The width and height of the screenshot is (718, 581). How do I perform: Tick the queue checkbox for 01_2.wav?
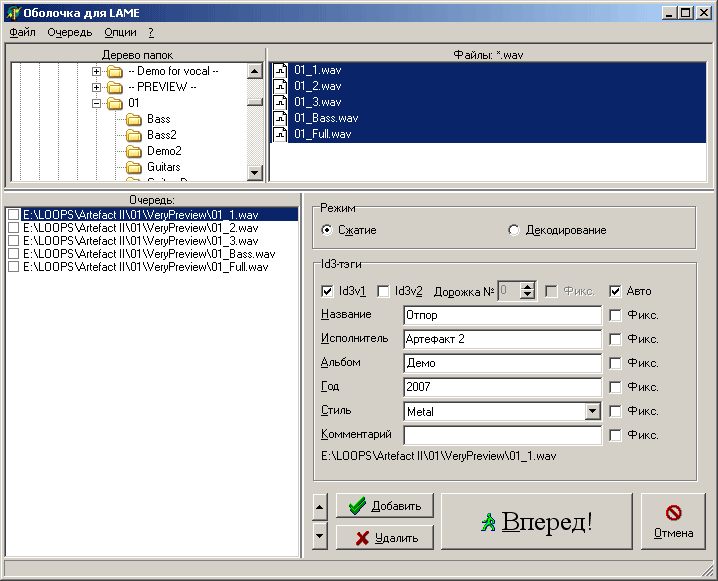[x=14, y=228]
